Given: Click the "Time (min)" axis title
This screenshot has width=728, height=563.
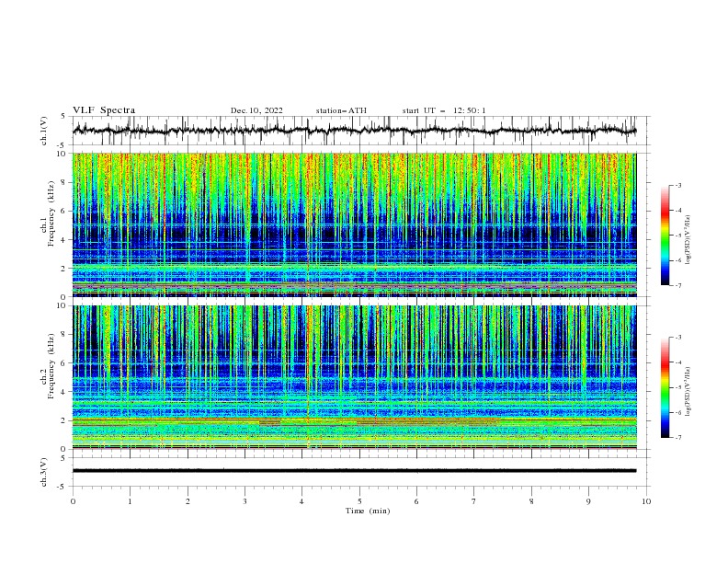Looking at the screenshot, I should click(368, 511).
